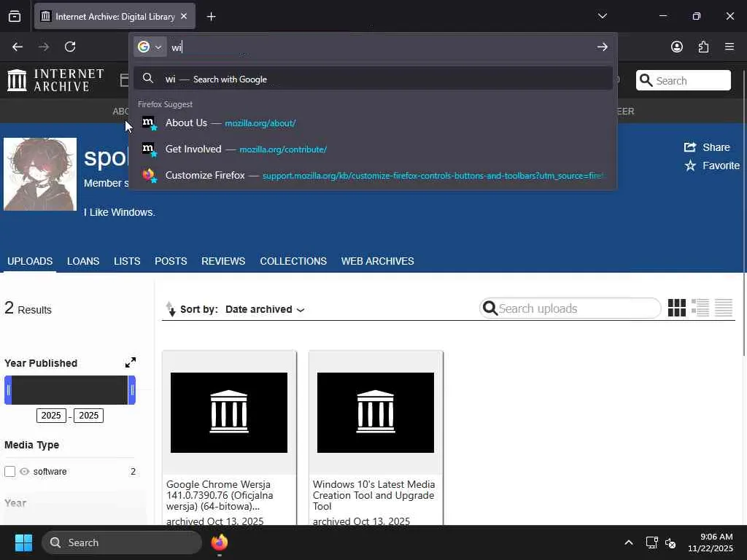Click the page vertical scrollbar
The height and width of the screenshot is (560, 747).
click(743, 214)
